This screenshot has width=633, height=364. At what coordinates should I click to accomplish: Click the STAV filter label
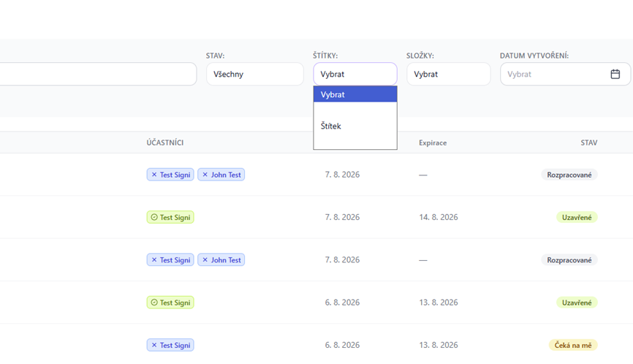(x=215, y=56)
